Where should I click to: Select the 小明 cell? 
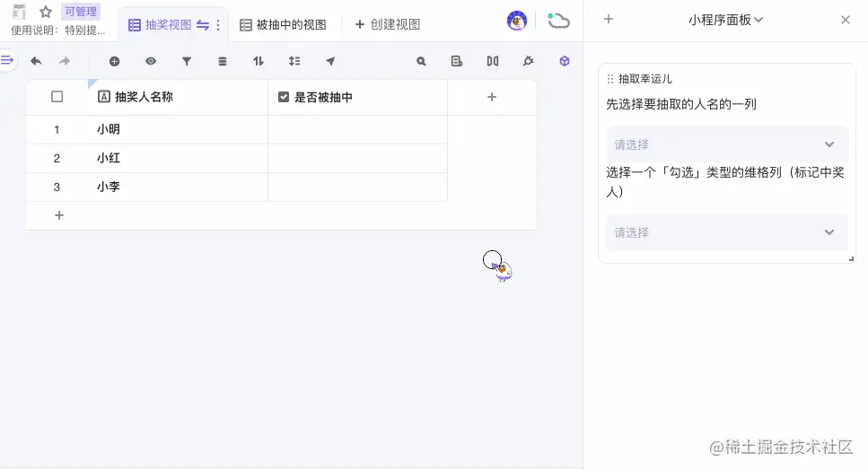[x=179, y=130]
